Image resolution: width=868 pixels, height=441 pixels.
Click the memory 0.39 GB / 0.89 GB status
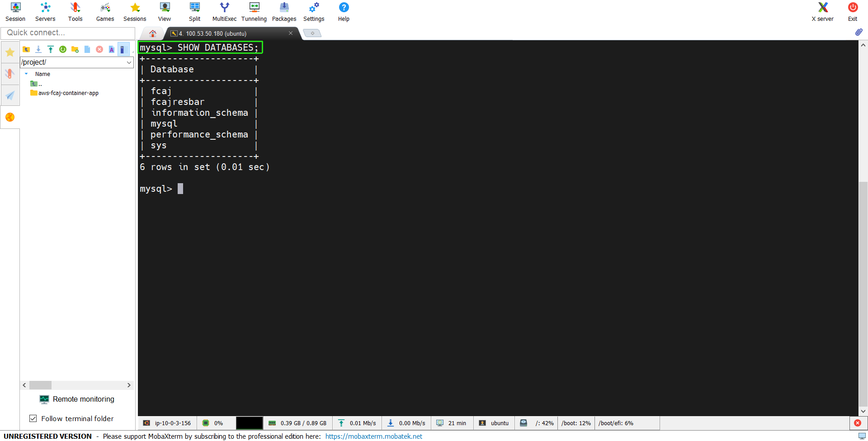[x=298, y=423]
